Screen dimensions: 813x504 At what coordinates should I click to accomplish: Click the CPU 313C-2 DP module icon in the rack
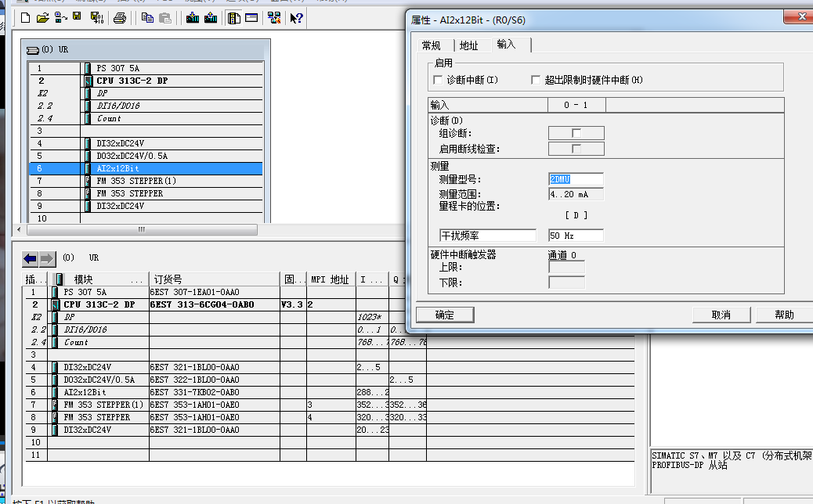pyautogui.click(x=88, y=81)
